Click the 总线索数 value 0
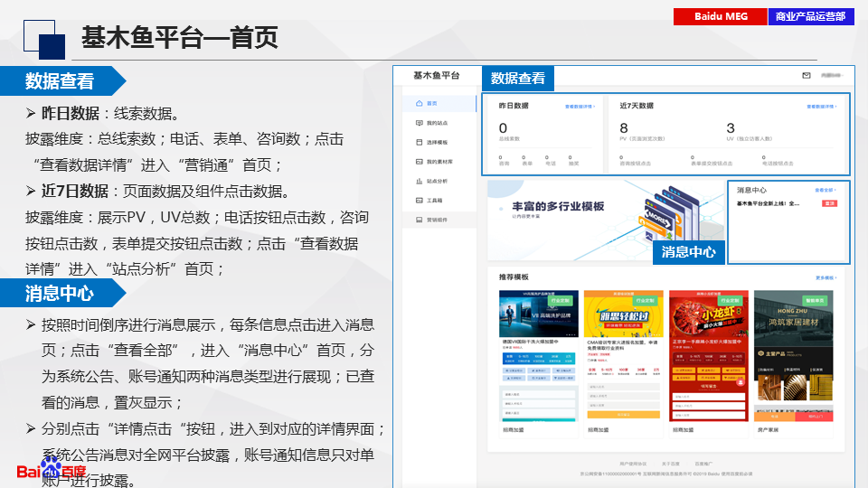868x488 pixels. coord(503,127)
